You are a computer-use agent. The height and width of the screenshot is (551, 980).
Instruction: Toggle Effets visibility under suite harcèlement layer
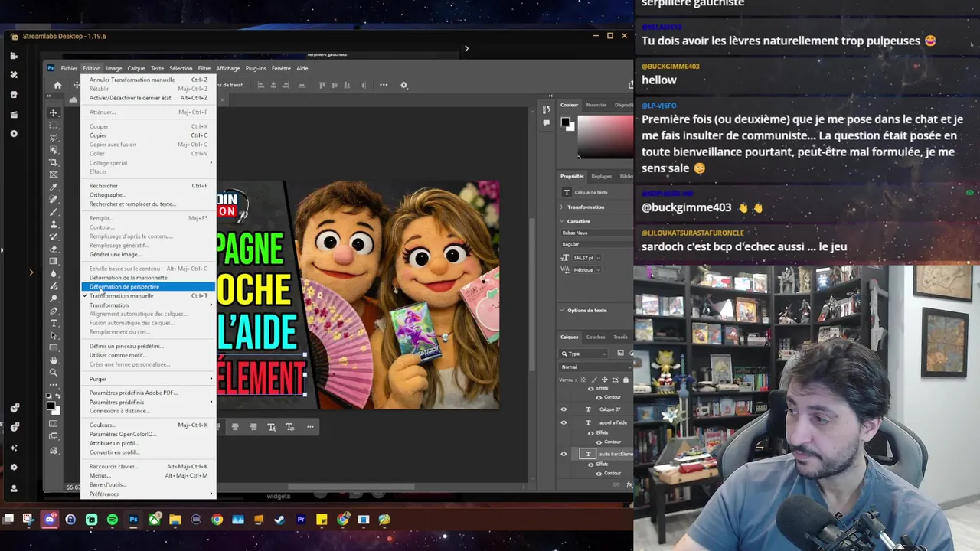[590, 465]
